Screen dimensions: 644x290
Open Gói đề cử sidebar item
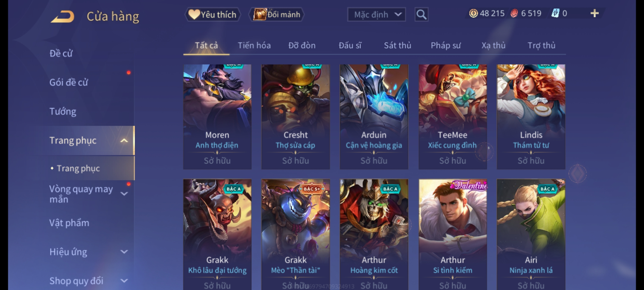(x=69, y=82)
